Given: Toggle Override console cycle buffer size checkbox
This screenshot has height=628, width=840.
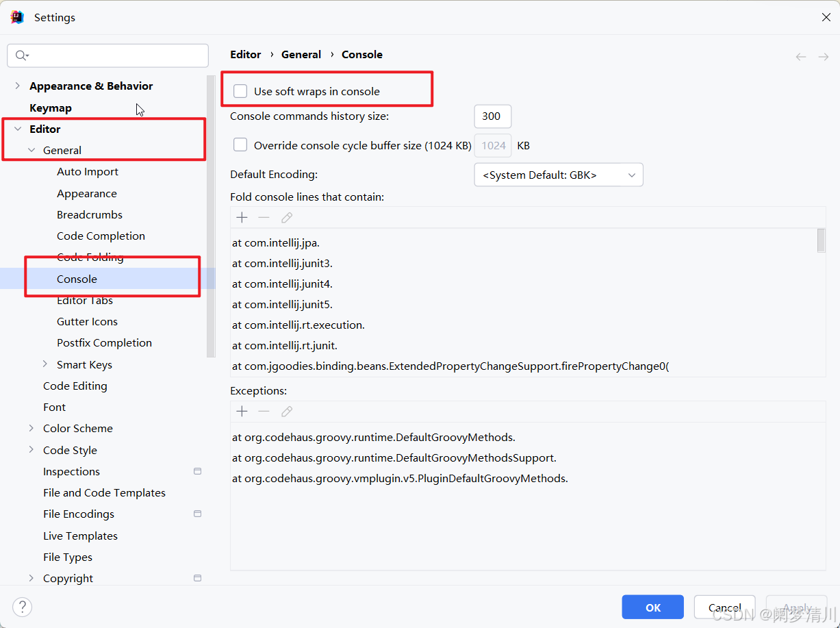Looking at the screenshot, I should pos(240,145).
